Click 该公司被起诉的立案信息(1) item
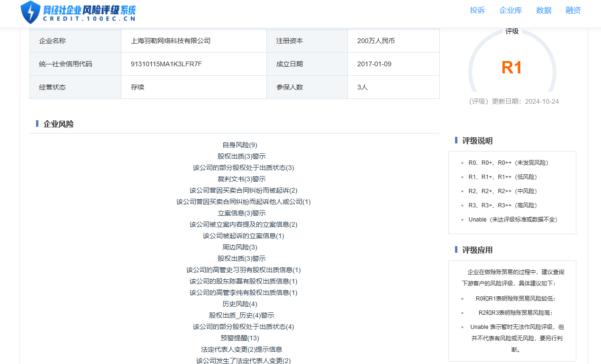The width and height of the screenshot is (601, 364). pos(244,236)
